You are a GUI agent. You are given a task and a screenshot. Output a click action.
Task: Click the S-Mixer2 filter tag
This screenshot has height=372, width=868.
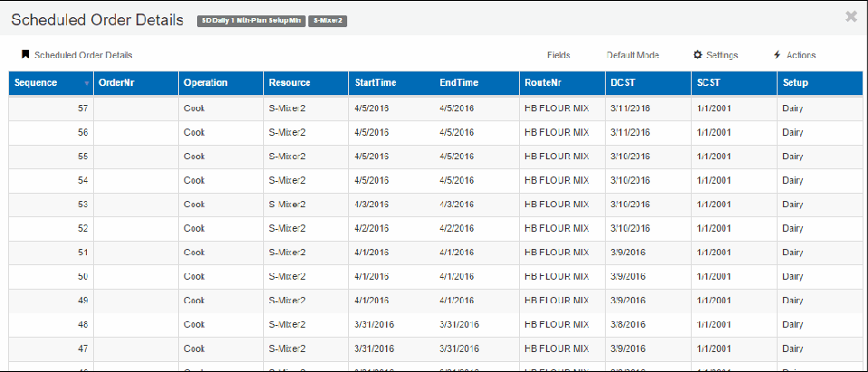[330, 20]
